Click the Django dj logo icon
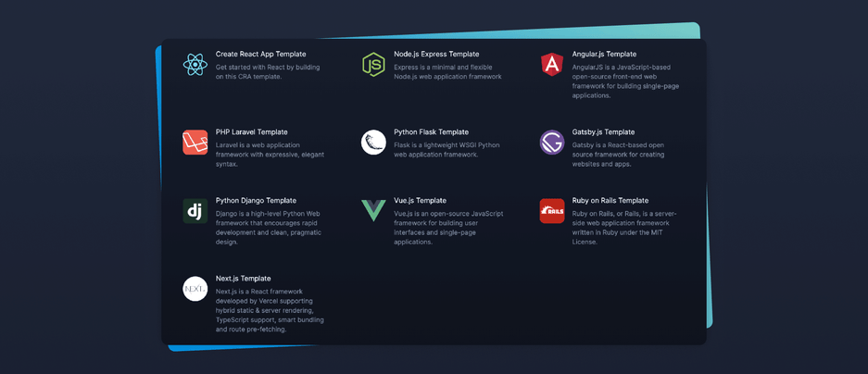This screenshot has height=374, width=868. [x=195, y=211]
